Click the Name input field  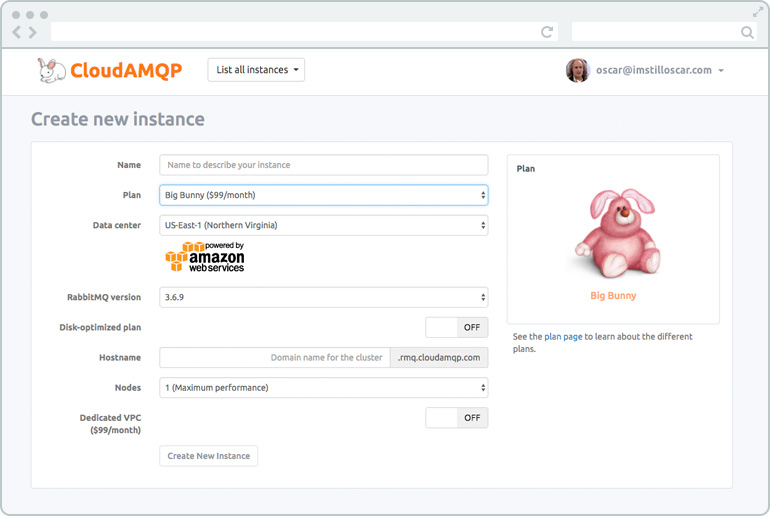(324, 165)
